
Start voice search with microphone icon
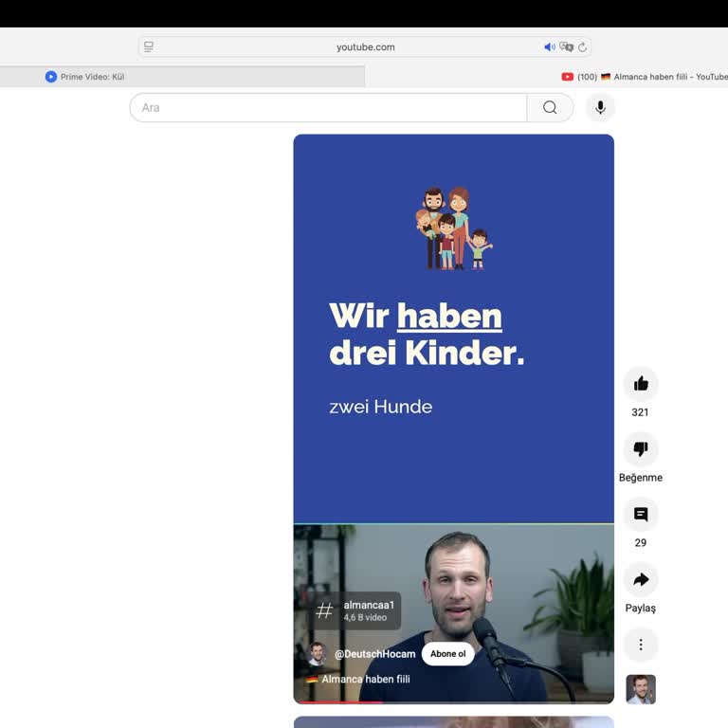point(600,107)
